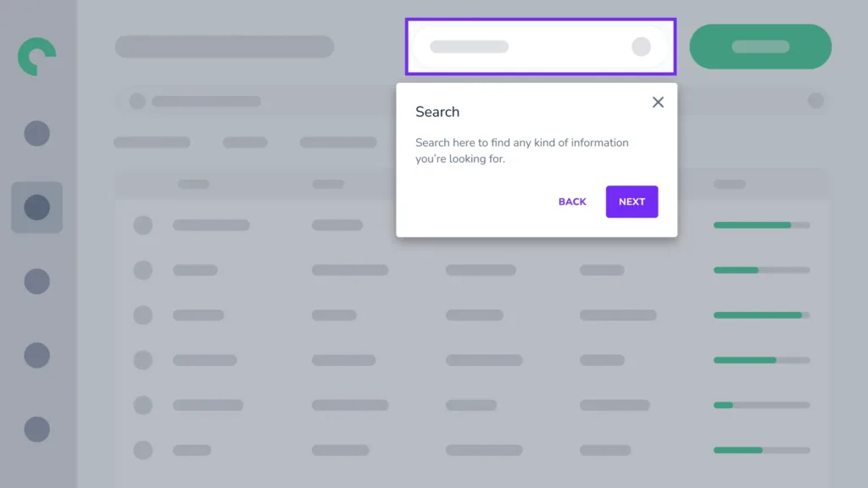Click the green button at top right
868x488 pixels.
[x=760, y=47]
